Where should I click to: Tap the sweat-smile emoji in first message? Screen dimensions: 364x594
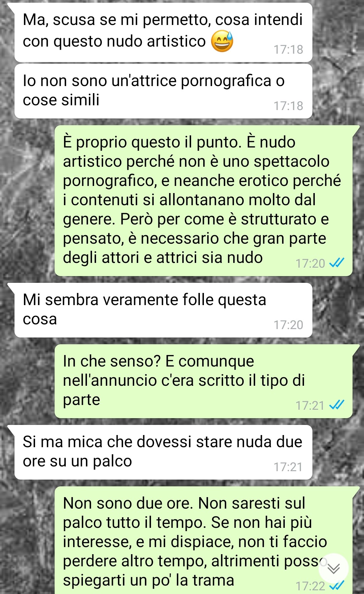[222, 42]
